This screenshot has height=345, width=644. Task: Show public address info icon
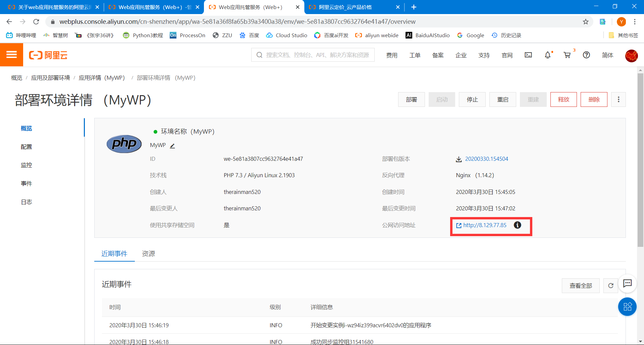(x=518, y=225)
